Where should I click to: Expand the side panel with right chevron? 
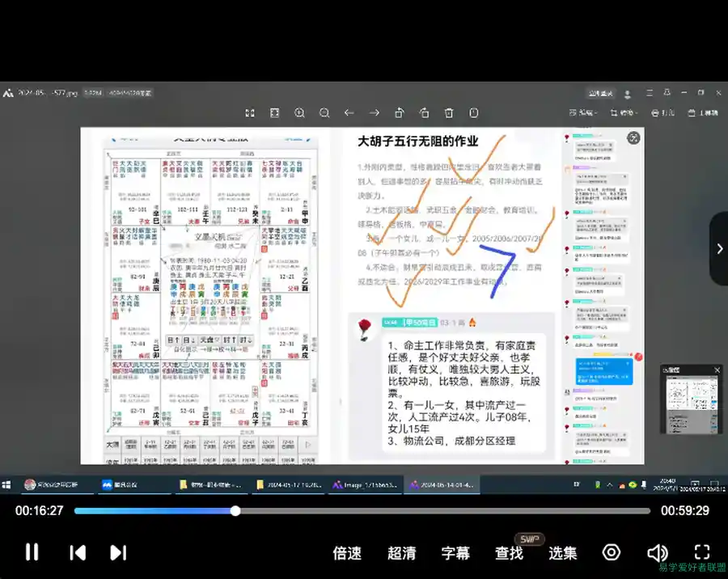pyautogui.click(x=719, y=249)
